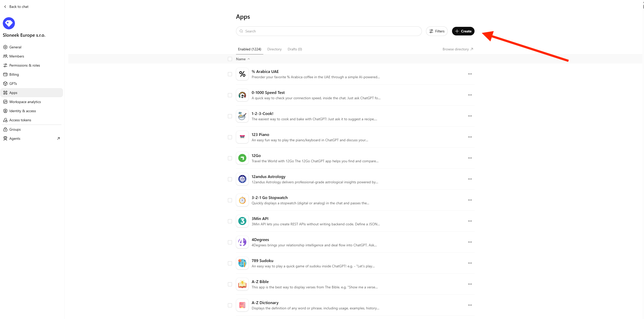Open the 0-1000 Speed Test app icon
Viewport: 644px width, 319px height.
(242, 95)
